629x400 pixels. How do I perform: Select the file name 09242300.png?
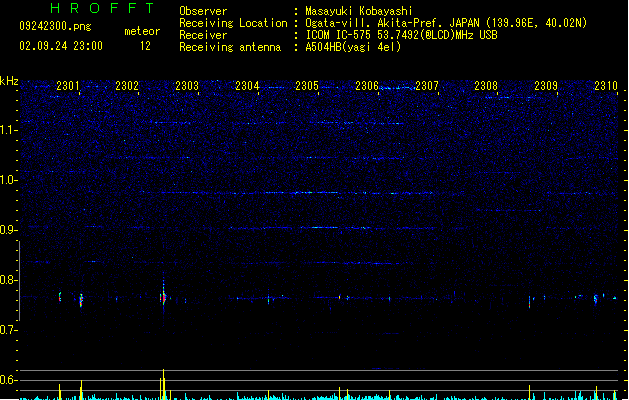(x=55, y=26)
